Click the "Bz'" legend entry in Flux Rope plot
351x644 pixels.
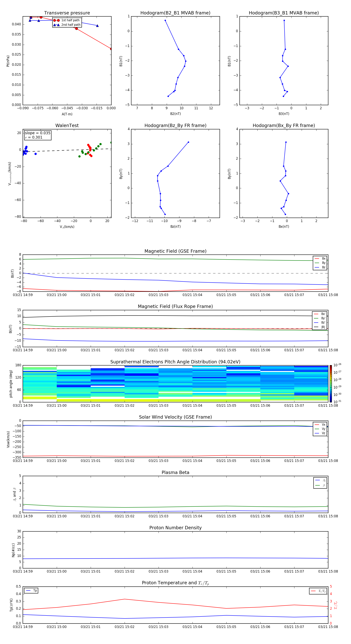pos(320,323)
